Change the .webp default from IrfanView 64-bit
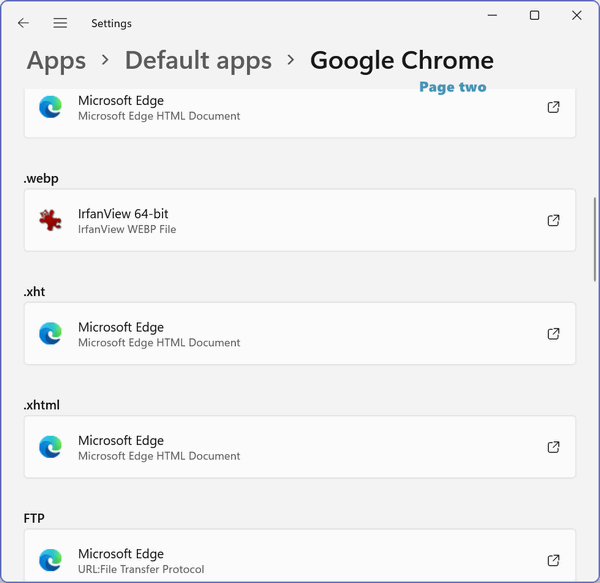Image resolution: width=600 pixels, height=583 pixels. click(300, 220)
